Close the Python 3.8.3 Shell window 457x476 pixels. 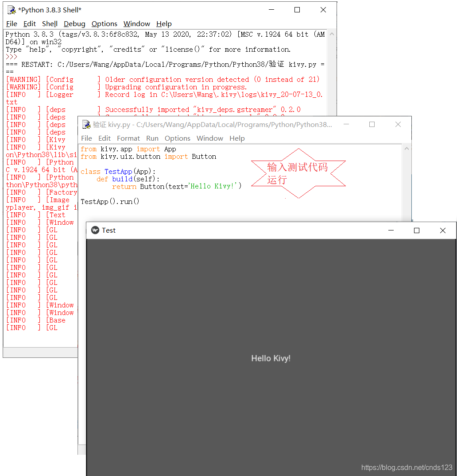323,10
